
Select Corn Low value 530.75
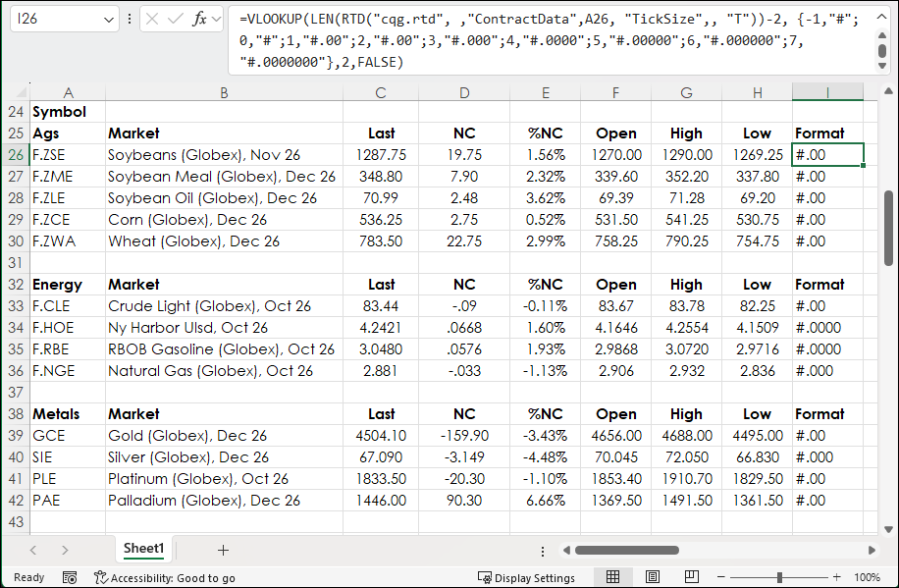click(757, 220)
